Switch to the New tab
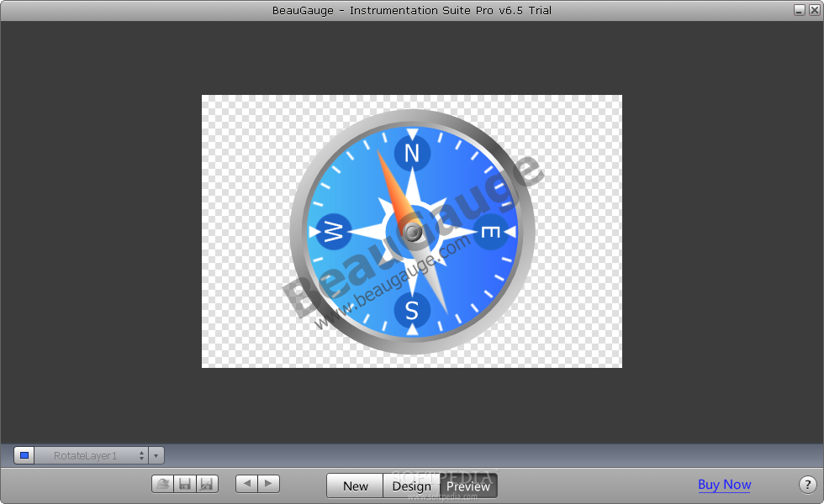Viewport: 824px width, 504px height. pyautogui.click(x=355, y=486)
